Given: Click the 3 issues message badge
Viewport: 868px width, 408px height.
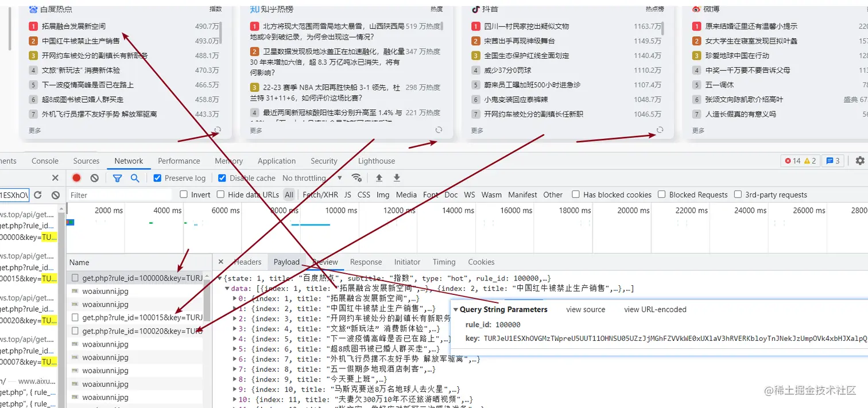Looking at the screenshot, I should pyautogui.click(x=833, y=161).
